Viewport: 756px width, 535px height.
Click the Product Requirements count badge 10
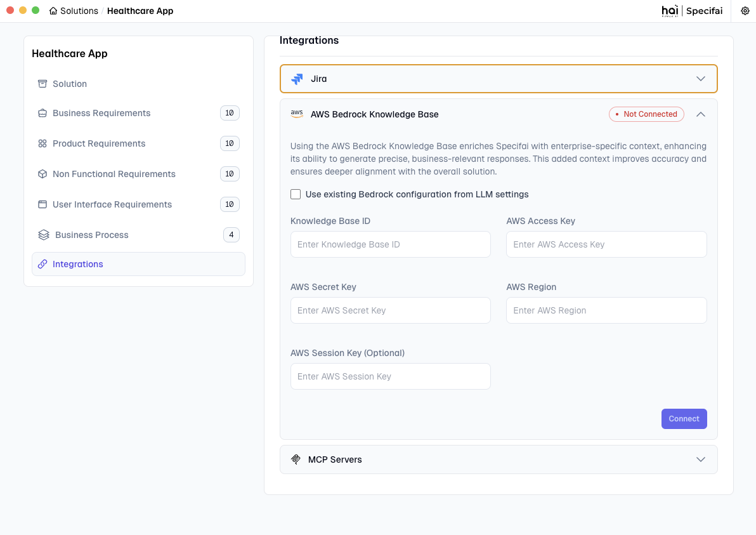(230, 143)
